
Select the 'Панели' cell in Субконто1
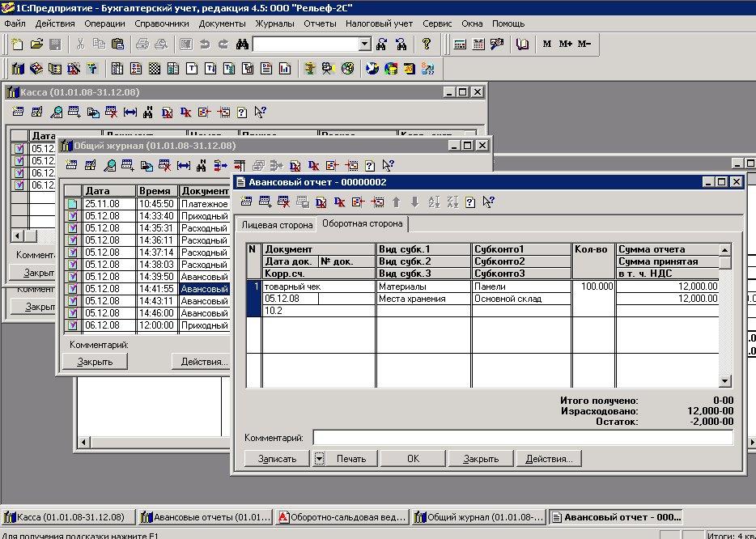click(521, 286)
